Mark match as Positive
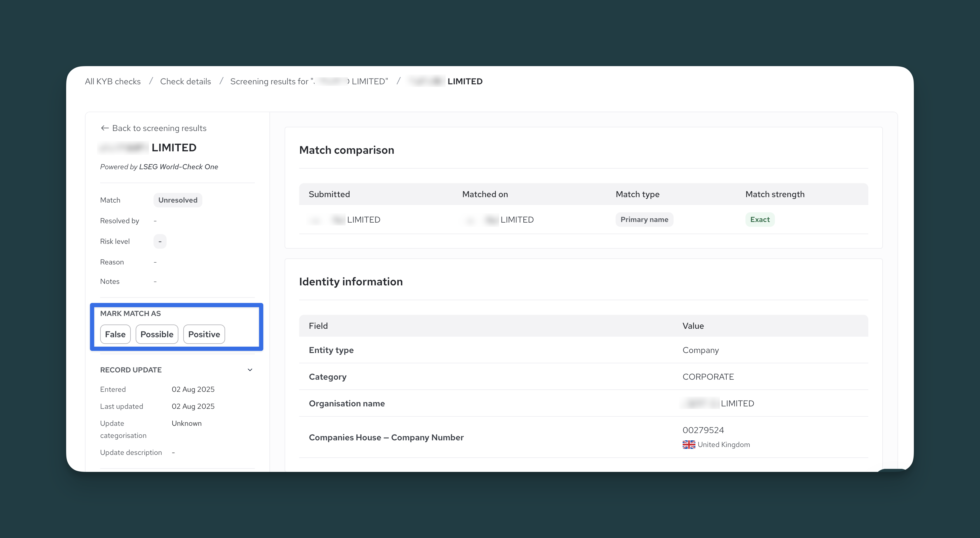Screen dimensions: 980x538 [x=204, y=334]
